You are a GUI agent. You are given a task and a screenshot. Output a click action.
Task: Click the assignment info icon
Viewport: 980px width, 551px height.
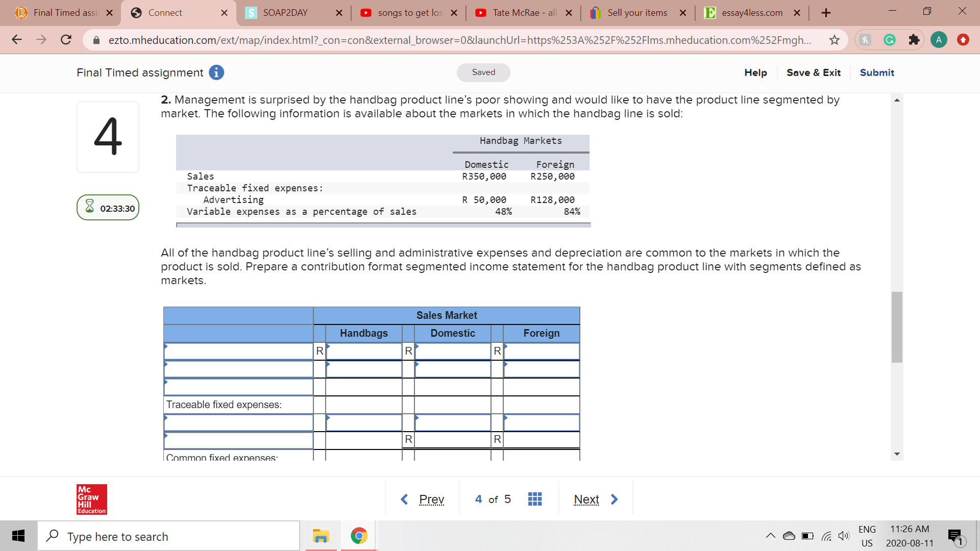[x=216, y=72]
